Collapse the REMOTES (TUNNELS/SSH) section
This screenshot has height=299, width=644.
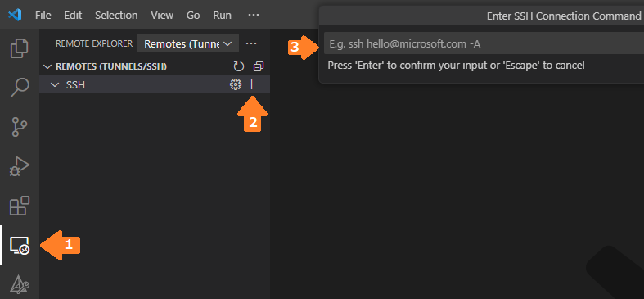tap(47, 66)
